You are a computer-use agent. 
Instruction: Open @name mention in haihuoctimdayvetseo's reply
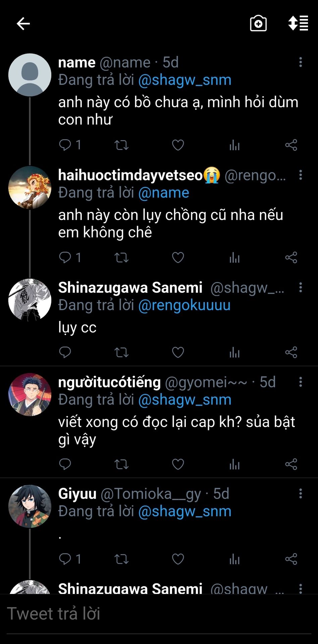pos(164,193)
